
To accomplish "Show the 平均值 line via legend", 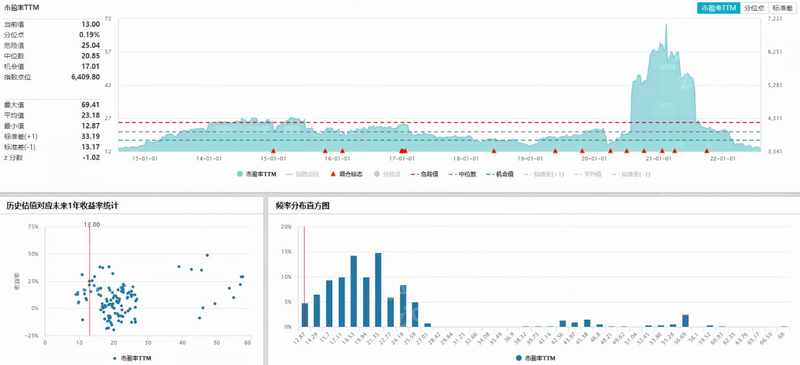I will coord(587,174).
